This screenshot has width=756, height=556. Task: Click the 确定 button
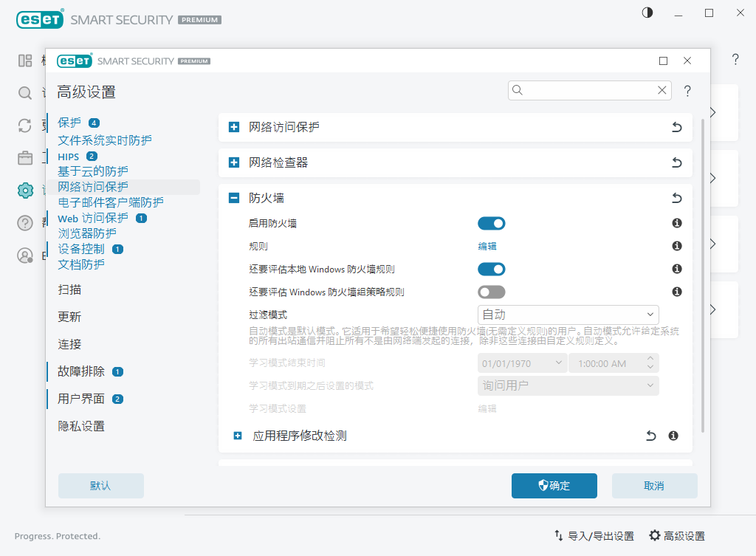[554, 485]
